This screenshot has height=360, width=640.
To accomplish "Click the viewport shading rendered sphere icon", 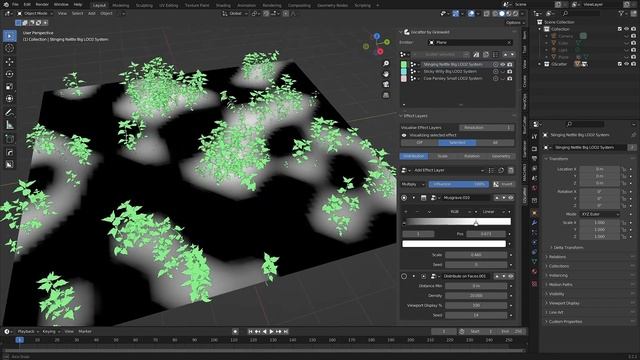I will (x=515, y=13).
